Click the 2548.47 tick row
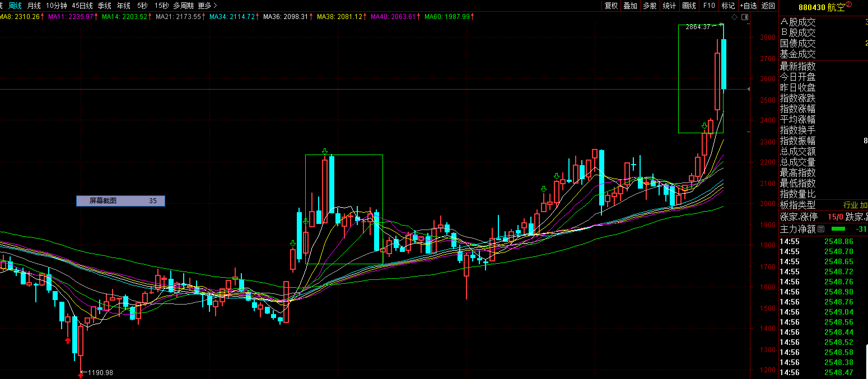 pos(823,372)
